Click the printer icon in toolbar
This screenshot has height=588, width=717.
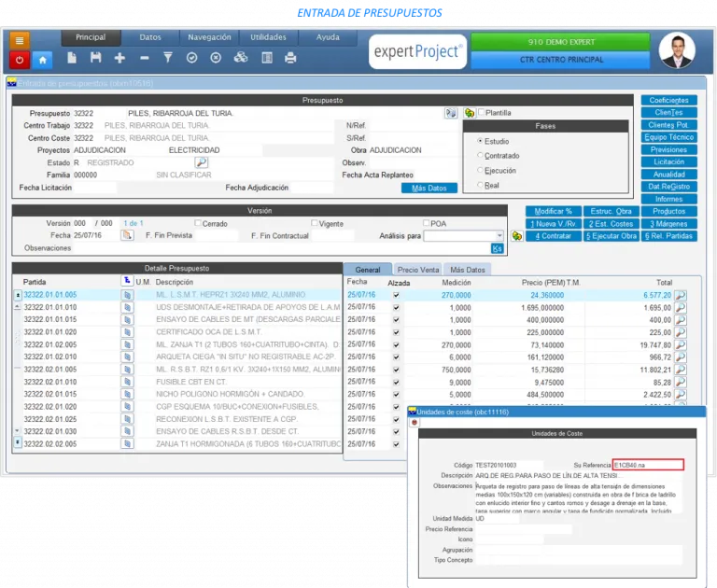click(x=290, y=58)
